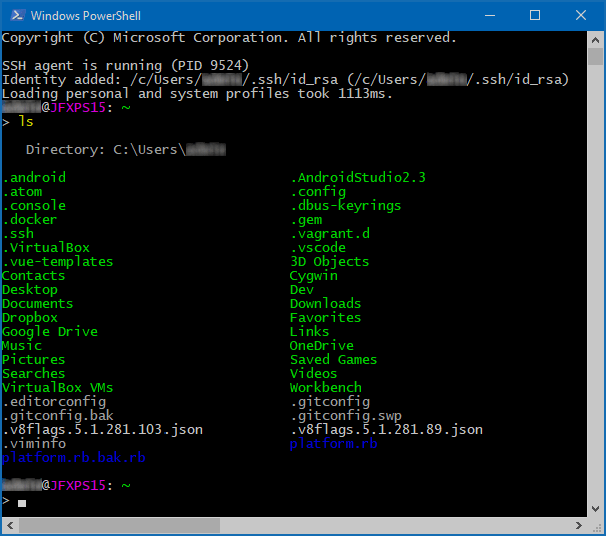The width and height of the screenshot is (606, 536).
Task: Close the Windows PowerShell window
Action: tap(581, 15)
